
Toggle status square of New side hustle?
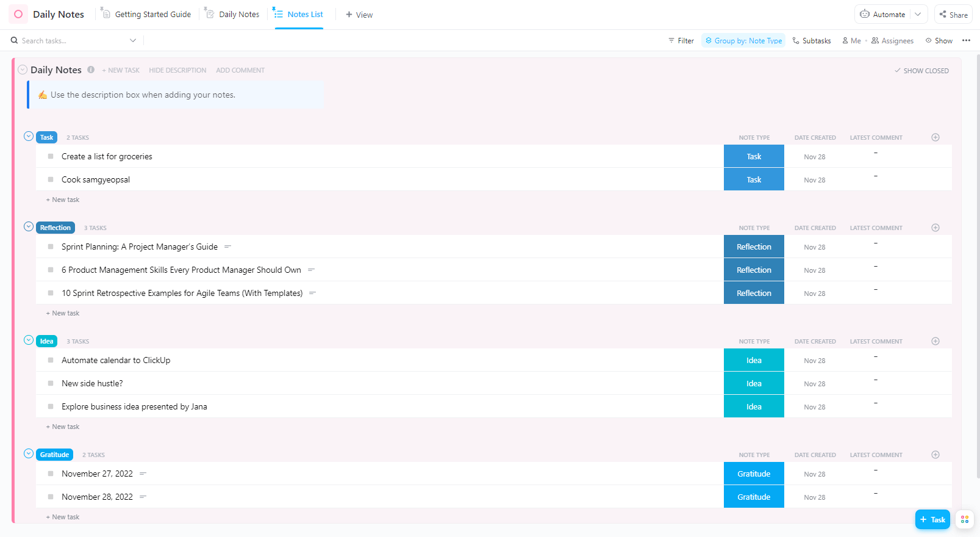51,383
